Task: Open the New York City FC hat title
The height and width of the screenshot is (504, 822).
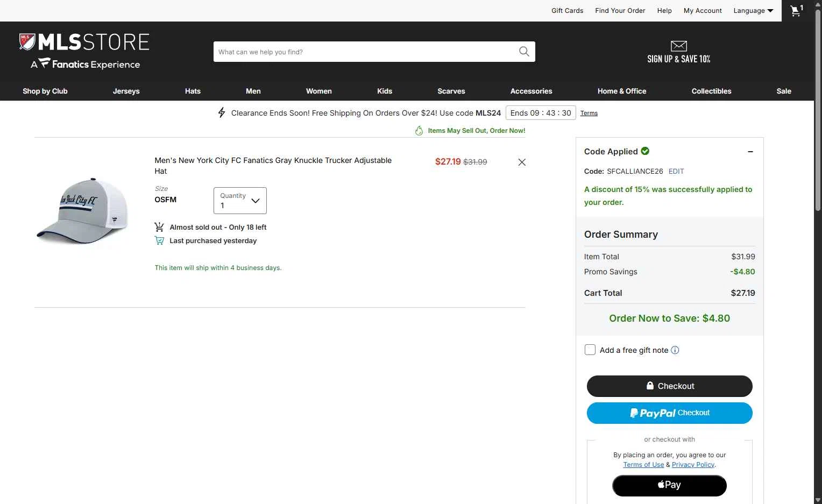Action: pos(273,166)
